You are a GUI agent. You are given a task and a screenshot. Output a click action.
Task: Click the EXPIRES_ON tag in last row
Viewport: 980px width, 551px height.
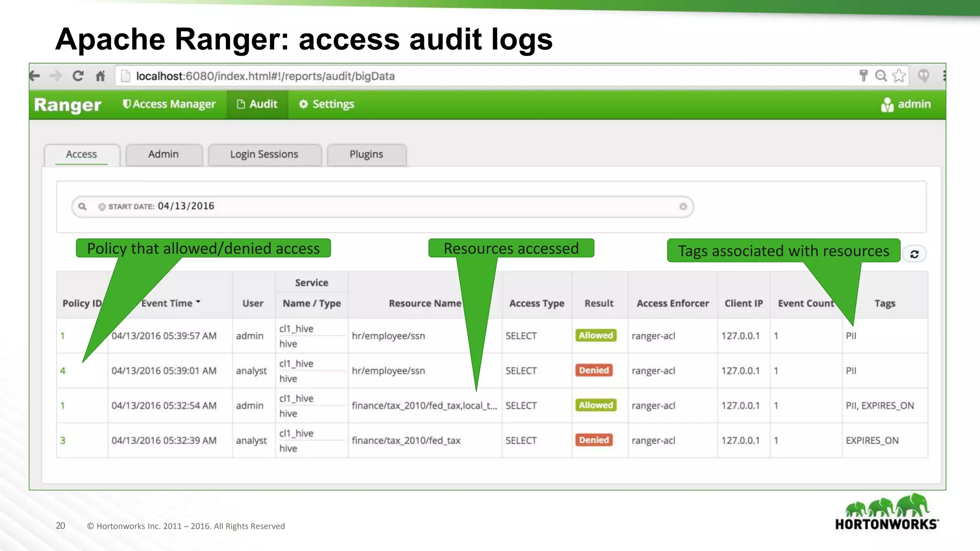[x=872, y=441]
